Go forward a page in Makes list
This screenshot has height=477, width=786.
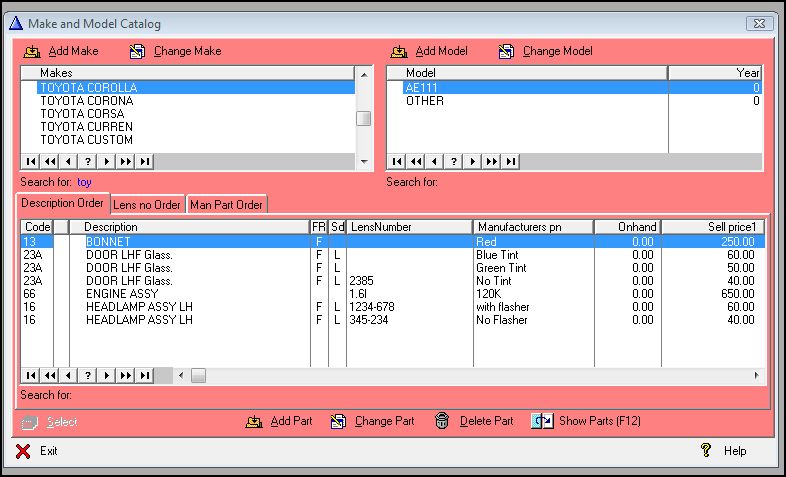coord(126,161)
